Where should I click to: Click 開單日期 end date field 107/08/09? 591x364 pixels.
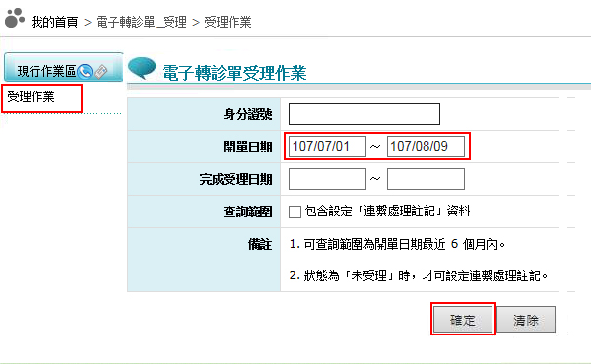[426, 147]
